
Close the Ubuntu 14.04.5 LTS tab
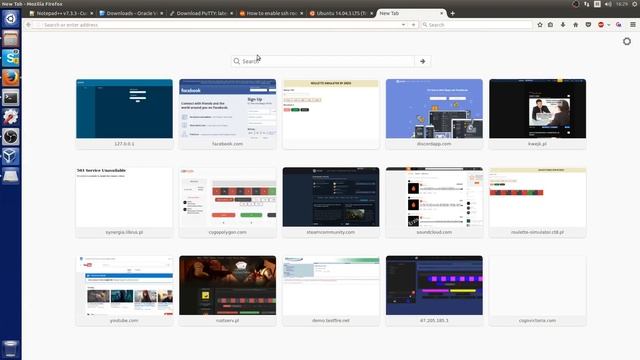(371, 13)
